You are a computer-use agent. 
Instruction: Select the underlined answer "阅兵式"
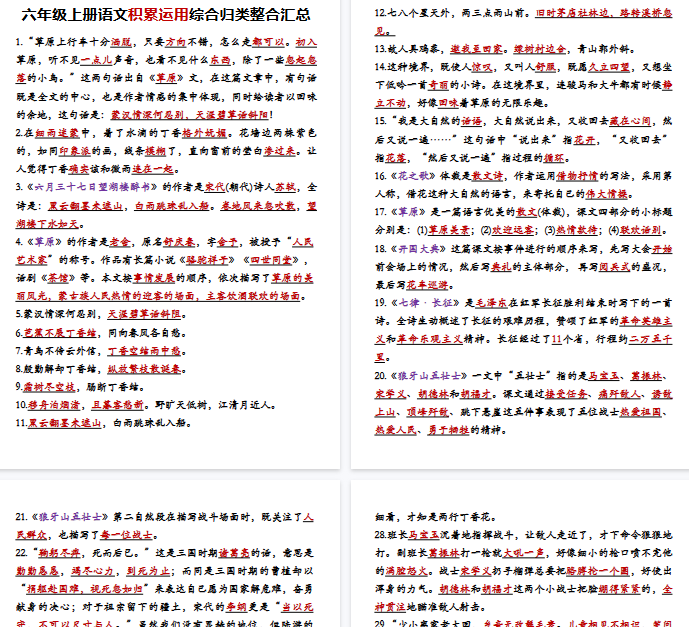(x=614, y=267)
